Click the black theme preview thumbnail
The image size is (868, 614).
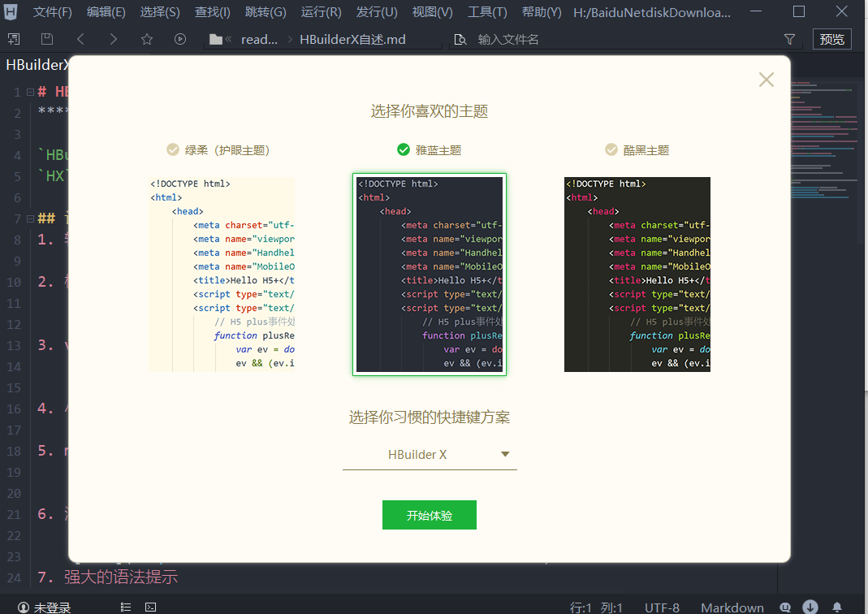click(637, 274)
